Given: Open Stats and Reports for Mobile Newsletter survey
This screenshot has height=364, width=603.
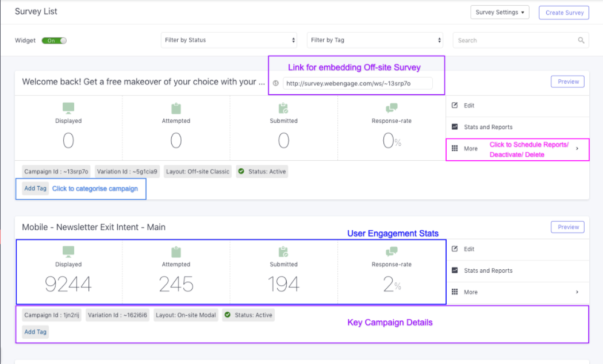Looking at the screenshot, I should (x=517, y=270).
